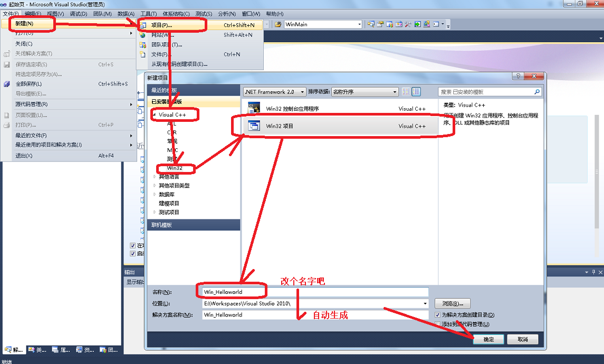Select the 建模项目 tree item
The image size is (604, 364).
[169, 204]
